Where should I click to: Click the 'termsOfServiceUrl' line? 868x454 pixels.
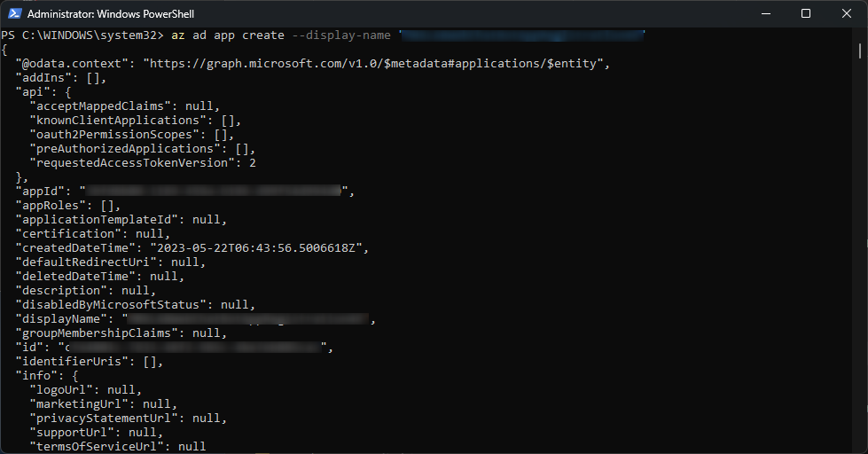[x=117, y=447]
